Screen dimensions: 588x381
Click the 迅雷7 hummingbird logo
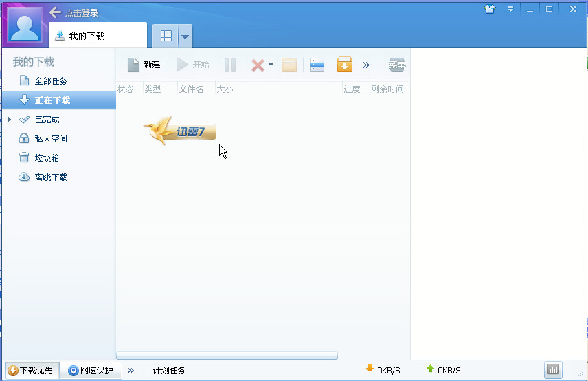tap(180, 131)
